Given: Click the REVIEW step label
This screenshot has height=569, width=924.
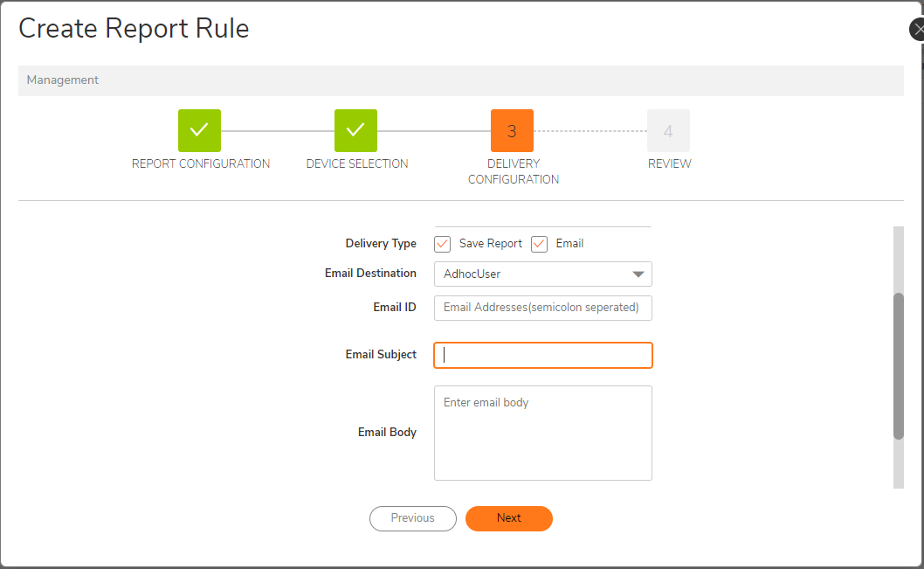Looking at the screenshot, I should point(669,164).
